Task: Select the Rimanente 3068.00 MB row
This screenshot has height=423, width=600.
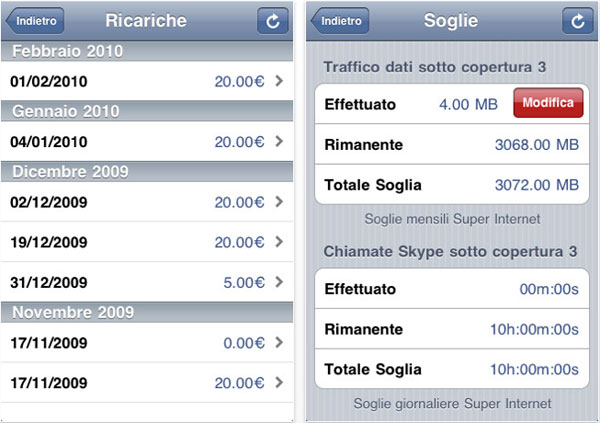Action: [x=451, y=145]
